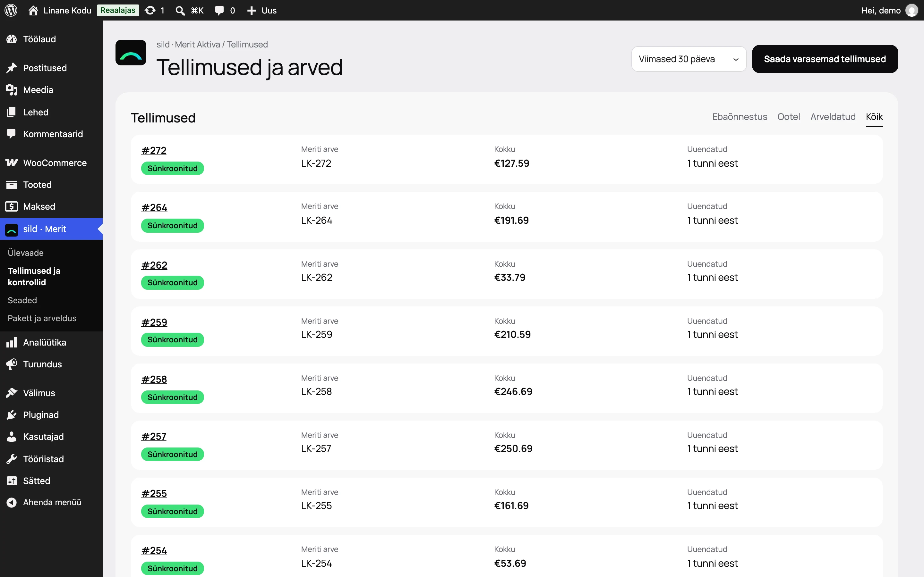
Task: Open the Seaded submenu item
Action: (x=22, y=300)
